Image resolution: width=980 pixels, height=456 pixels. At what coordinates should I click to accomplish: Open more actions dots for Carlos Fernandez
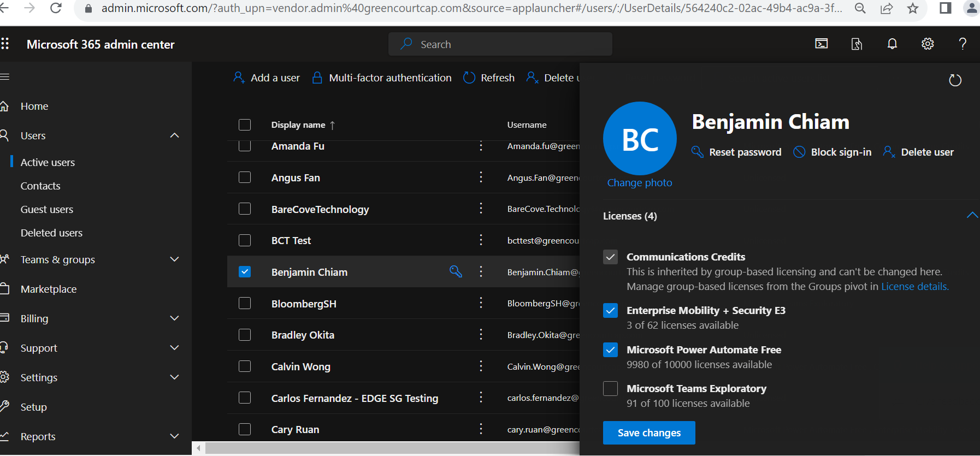pyautogui.click(x=481, y=398)
